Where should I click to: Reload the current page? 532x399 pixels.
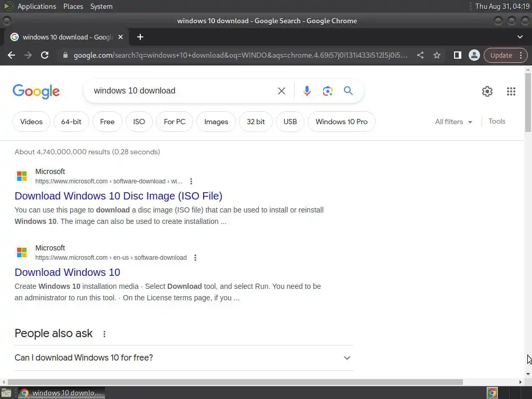pyautogui.click(x=45, y=55)
